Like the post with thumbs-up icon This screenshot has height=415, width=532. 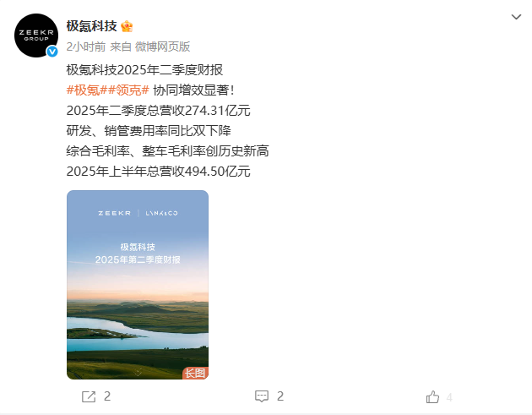pos(432,396)
